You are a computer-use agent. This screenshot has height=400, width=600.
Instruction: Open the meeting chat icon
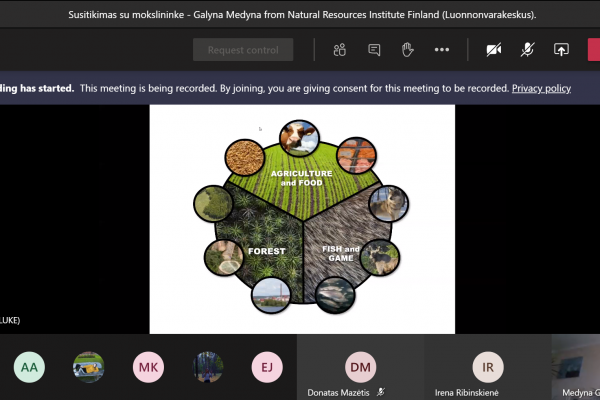(374, 50)
